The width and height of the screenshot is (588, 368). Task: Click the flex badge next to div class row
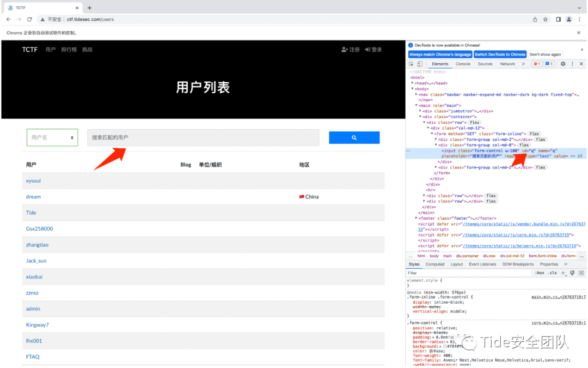click(474, 123)
